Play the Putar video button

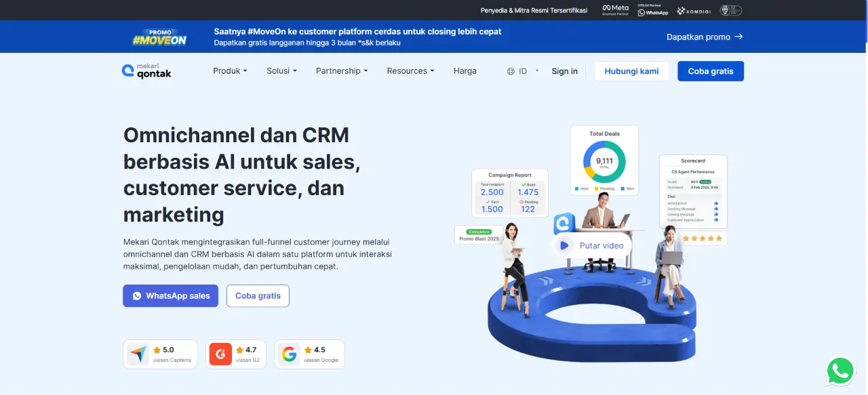point(592,245)
